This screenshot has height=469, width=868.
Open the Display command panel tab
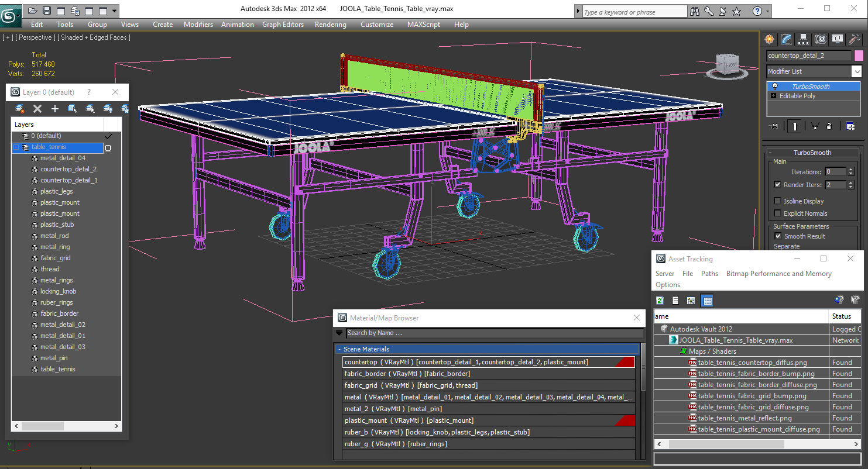(838, 39)
